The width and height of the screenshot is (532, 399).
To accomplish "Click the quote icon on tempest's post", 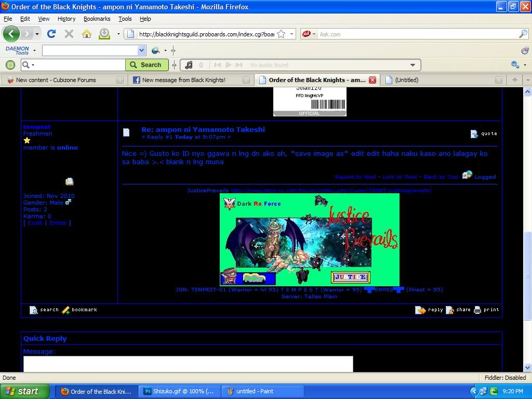I will tap(474, 134).
